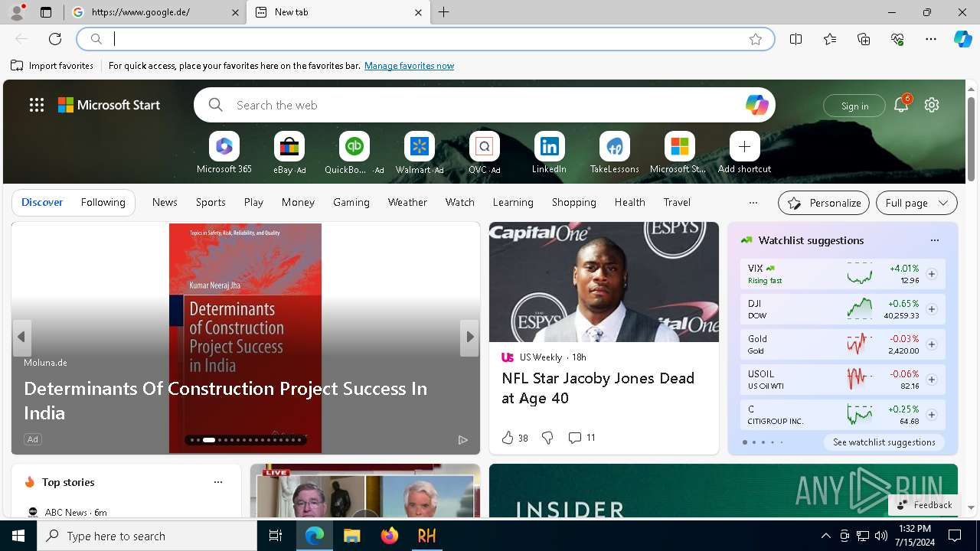
Task: Open Top stories card options
Action: pos(218,482)
